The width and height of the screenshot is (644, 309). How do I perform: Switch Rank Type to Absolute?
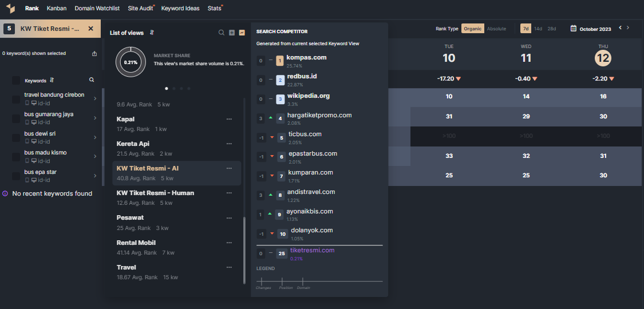point(496,29)
